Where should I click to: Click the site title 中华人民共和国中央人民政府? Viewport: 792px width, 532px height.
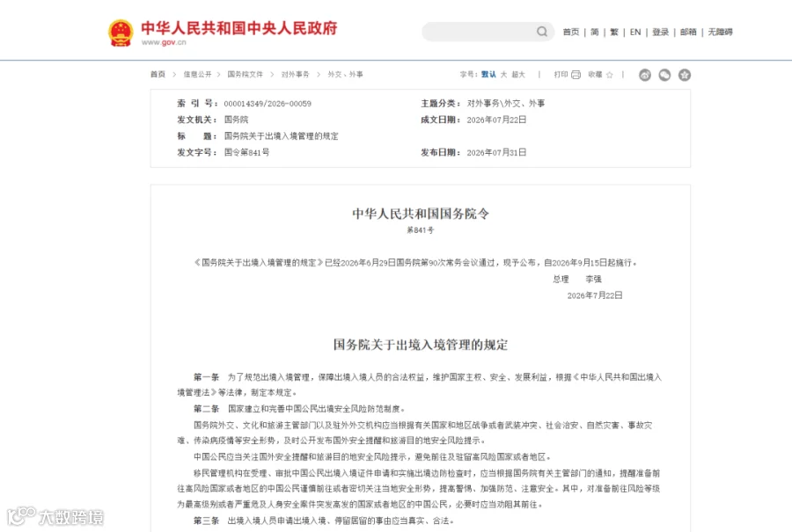[x=238, y=28]
